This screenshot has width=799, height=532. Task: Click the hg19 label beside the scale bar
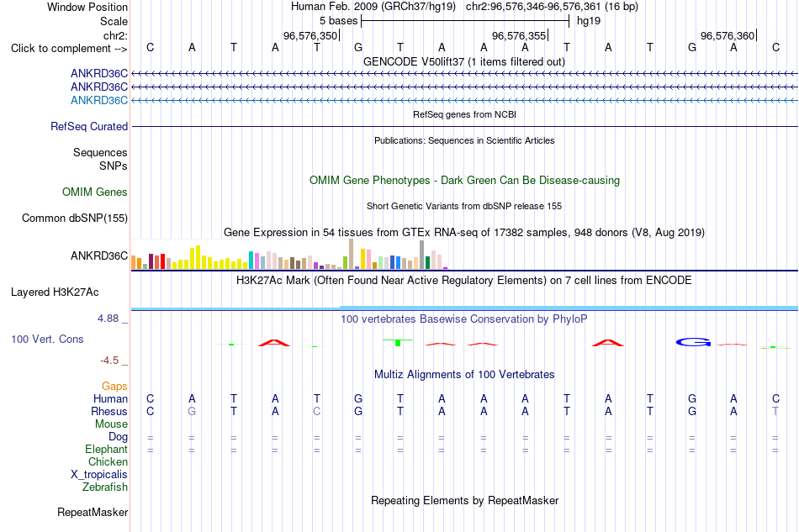coord(589,21)
